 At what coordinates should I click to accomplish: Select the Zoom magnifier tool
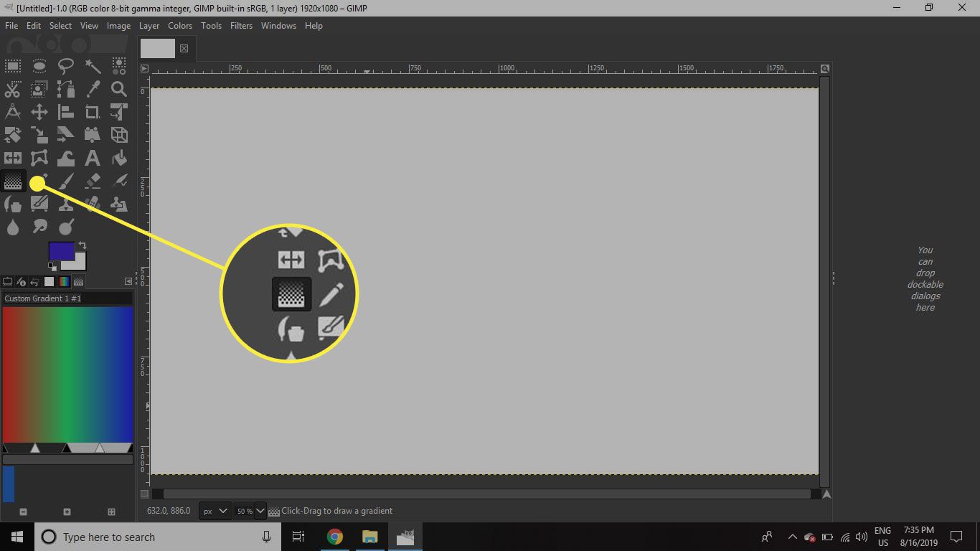point(119,90)
